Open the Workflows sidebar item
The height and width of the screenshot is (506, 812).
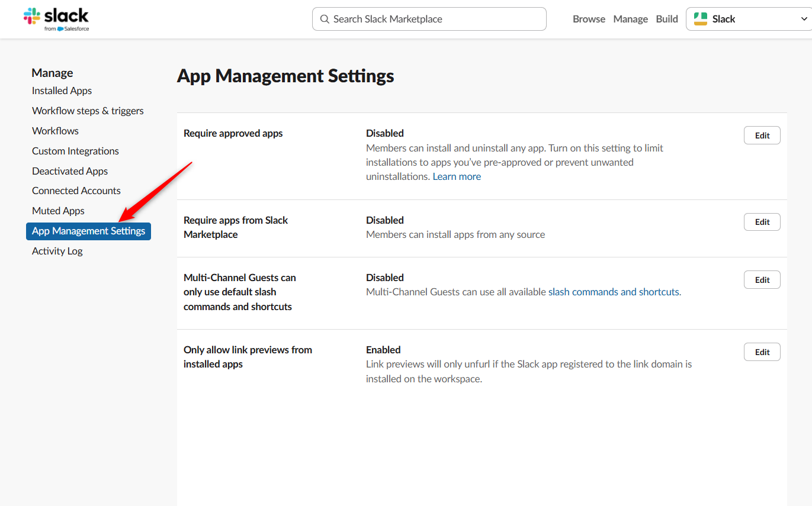pos(55,131)
